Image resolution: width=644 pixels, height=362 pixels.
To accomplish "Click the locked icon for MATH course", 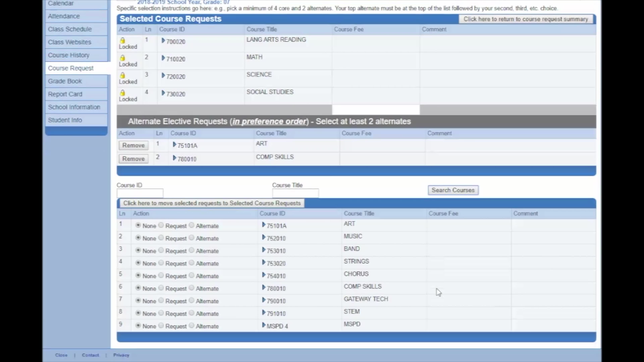I will [123, 57].
